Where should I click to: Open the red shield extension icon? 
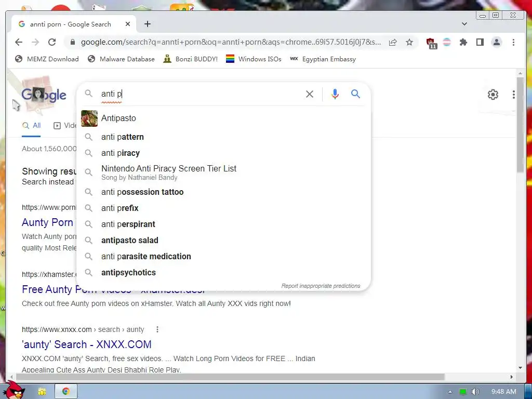(431, 43)
